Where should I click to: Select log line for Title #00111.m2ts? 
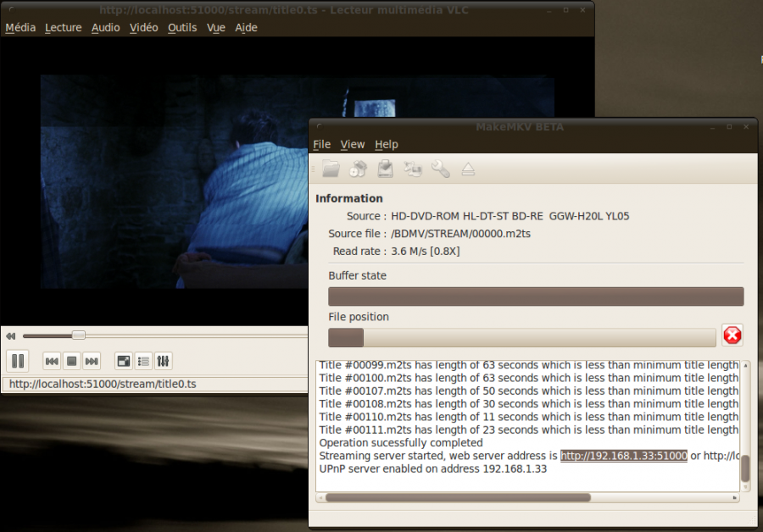pyautogui.click(x=529, y=429)
